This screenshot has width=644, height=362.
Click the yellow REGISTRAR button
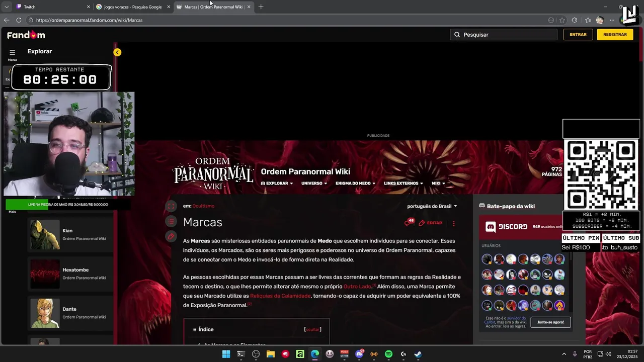[615, 35]
